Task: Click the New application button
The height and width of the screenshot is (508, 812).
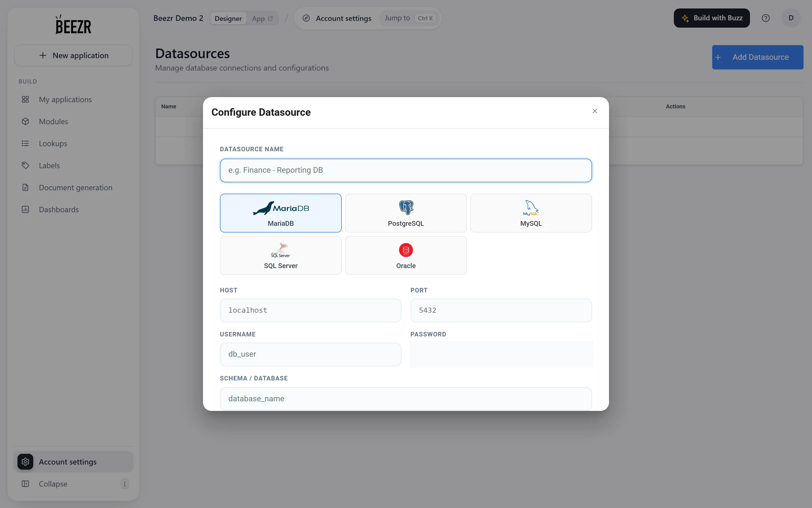Action: click(73, 55)
